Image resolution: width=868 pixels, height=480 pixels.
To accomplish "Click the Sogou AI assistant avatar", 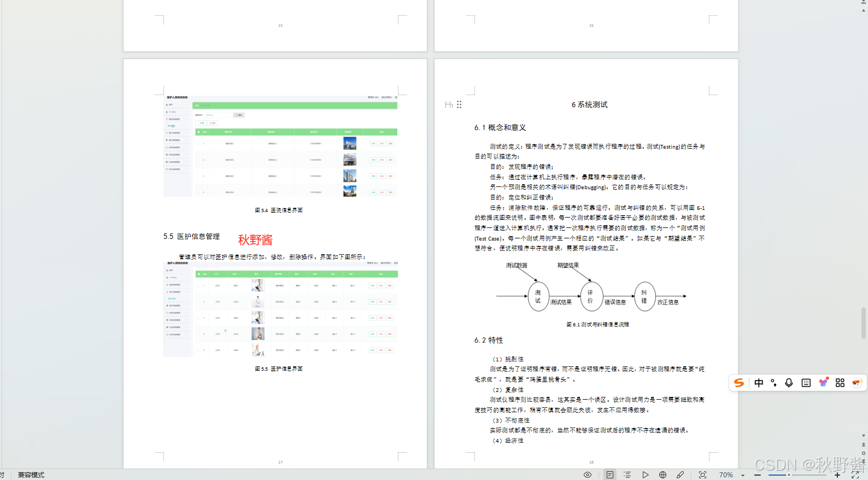I will click(x=857, y=383).
